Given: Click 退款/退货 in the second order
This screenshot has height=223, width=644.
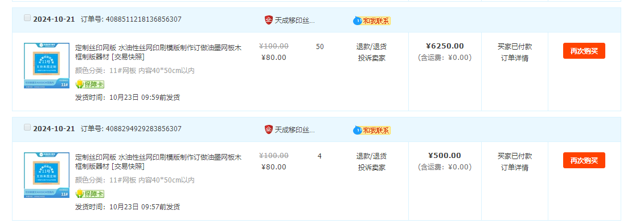Looking at the screenshot, I should pyautogui.click(x=371, y=156).
